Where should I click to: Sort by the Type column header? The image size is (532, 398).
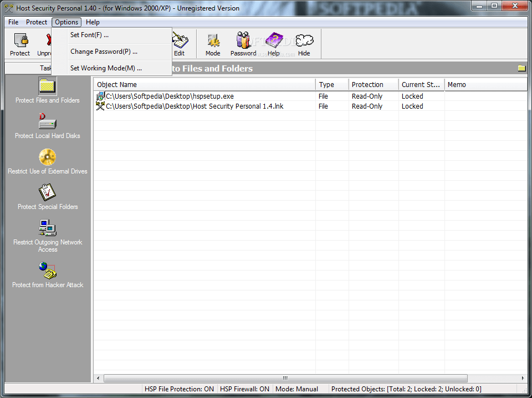coord(332,84)
